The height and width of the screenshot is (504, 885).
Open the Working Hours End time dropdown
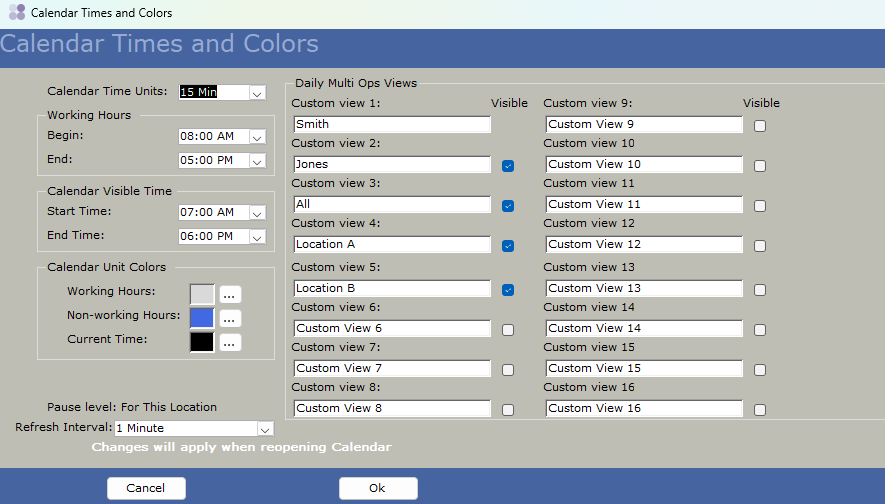pos(257,161)
